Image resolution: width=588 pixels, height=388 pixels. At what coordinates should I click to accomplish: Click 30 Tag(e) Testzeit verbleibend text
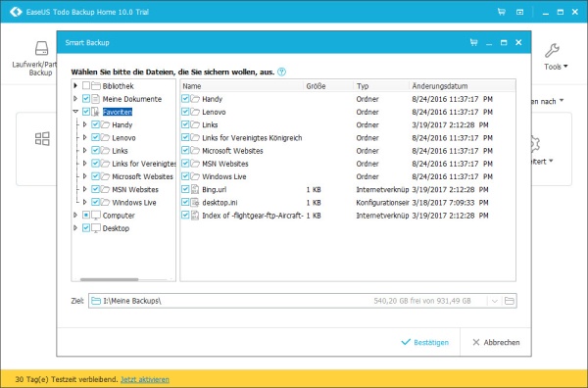point(67,379)
